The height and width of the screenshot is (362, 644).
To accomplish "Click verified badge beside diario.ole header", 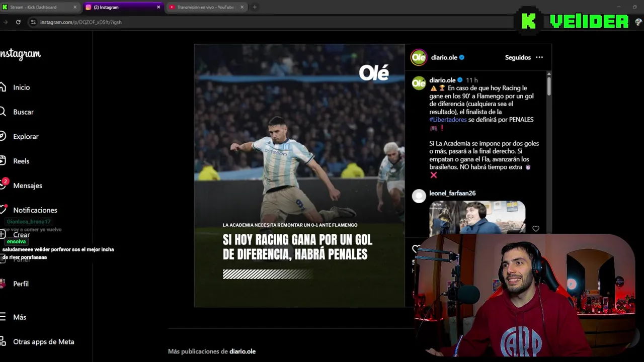I will click(462, 57).
